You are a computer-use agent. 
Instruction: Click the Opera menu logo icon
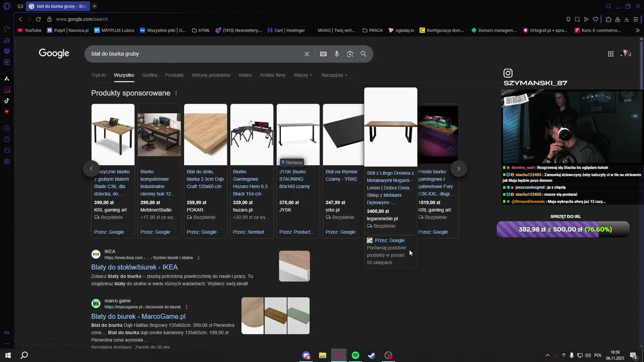pos(7,7)
